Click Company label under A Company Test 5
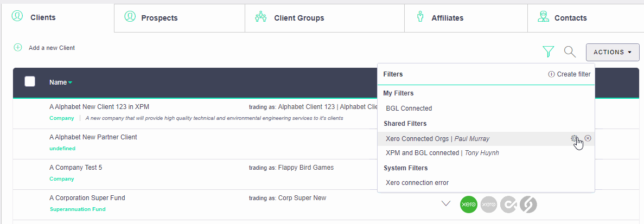The height and width of the screenshot is (224, 644). (x=62, y=179)
